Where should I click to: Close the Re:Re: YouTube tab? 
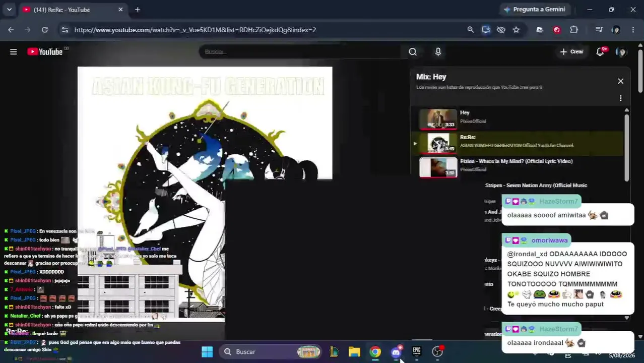pyautogui.click(x=120, y=10)
